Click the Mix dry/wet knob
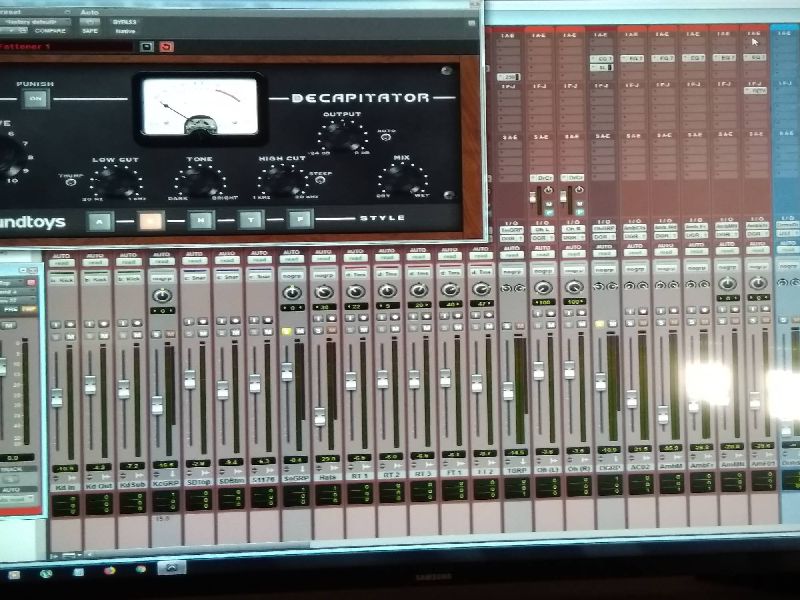Screen dimensions: 800x600 pos(403,179)
